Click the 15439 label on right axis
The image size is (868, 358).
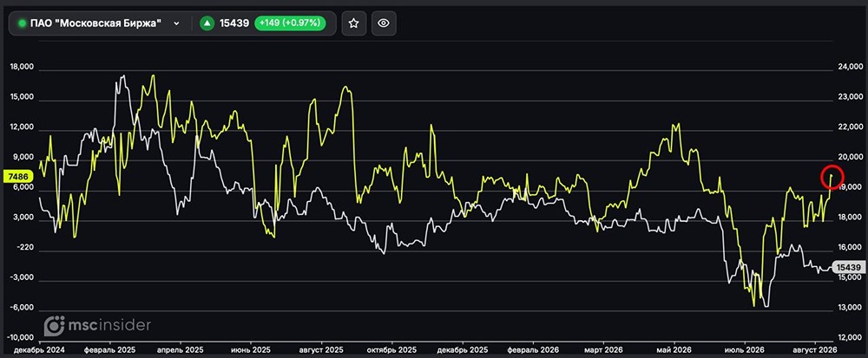(x=848, y=267)
